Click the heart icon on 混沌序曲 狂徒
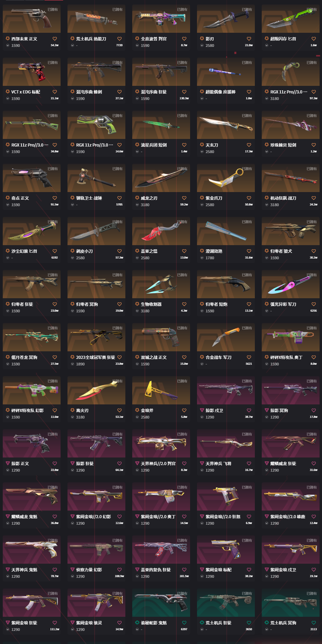 [184, 92]
